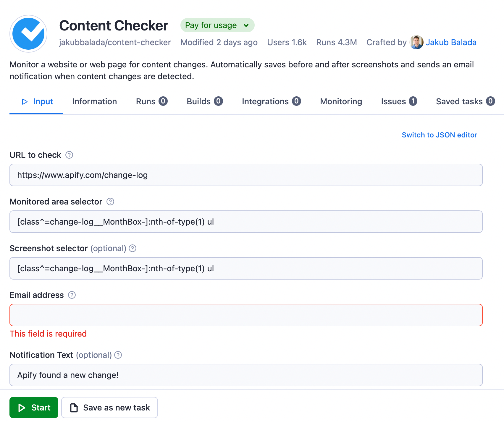The height and width of the screenshot is (422, 504).
Task: Show help for Notification Text
Action: (118, 355)
